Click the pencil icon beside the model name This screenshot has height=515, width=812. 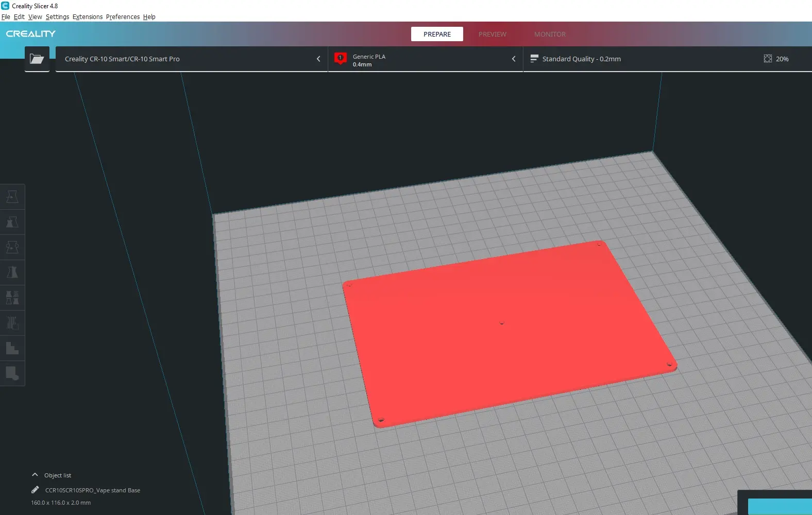[35, 490]
